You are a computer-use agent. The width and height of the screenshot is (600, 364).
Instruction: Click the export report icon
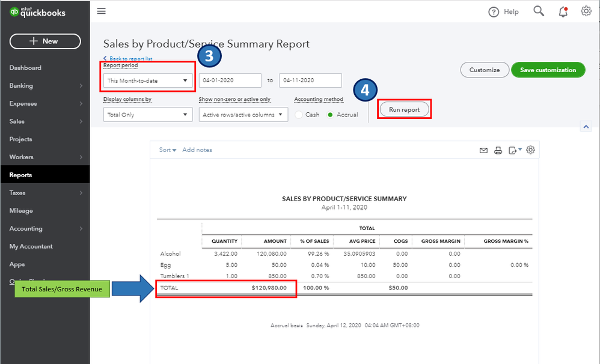pyautogui.click(x=513, y=151)
